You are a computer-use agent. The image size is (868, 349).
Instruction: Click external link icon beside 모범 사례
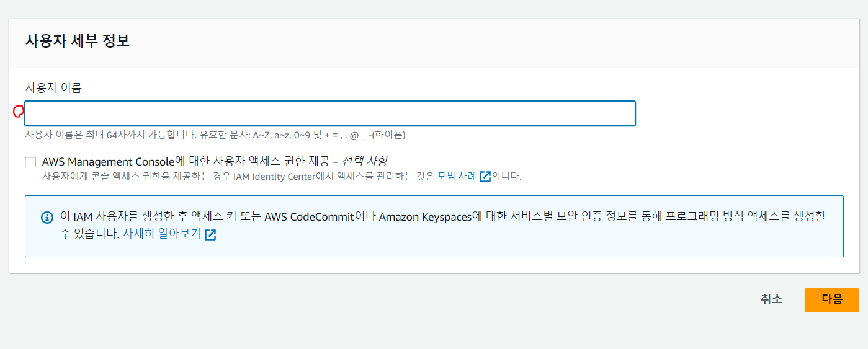pos(485,176)
